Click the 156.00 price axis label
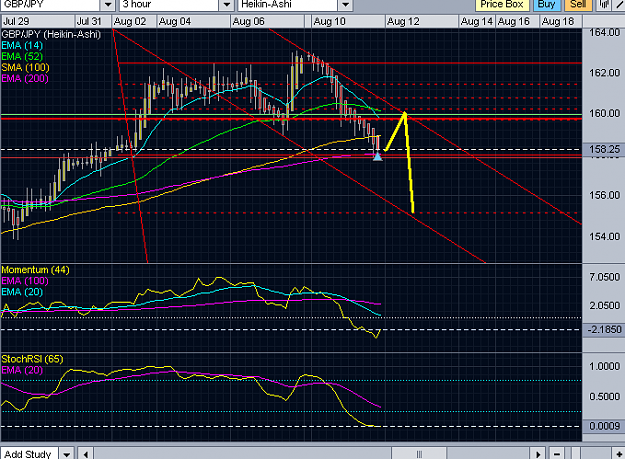625x459 pixels. (605, 195)
